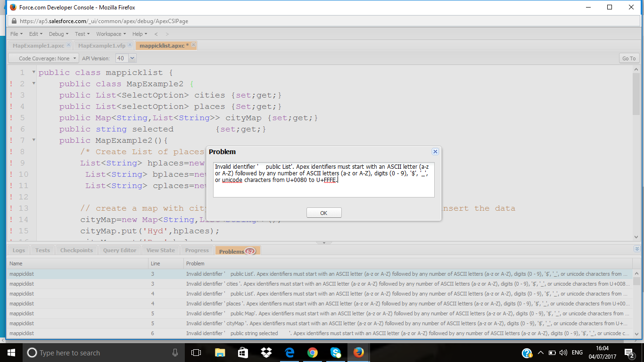Collapse code fold at line 1
The width and height of the screenshot is (644, 362).
[33, 73]
